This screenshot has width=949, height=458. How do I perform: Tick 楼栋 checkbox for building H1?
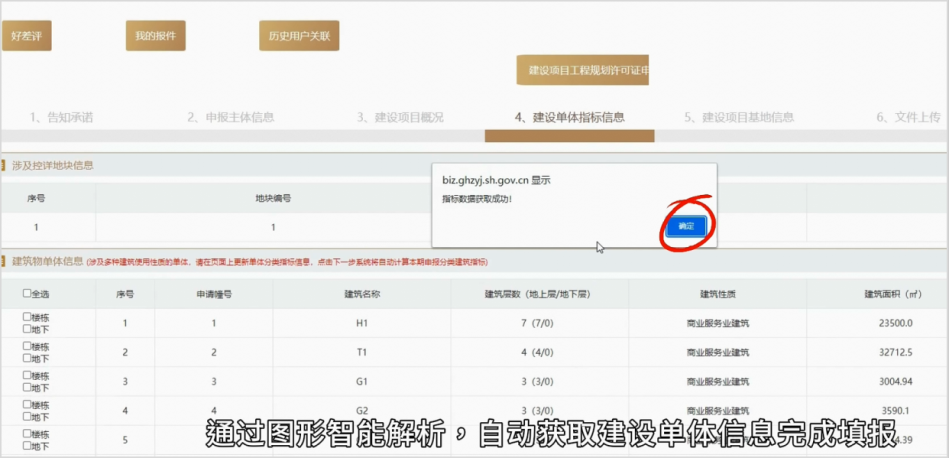pyautogui.click(x=27, y=317)
